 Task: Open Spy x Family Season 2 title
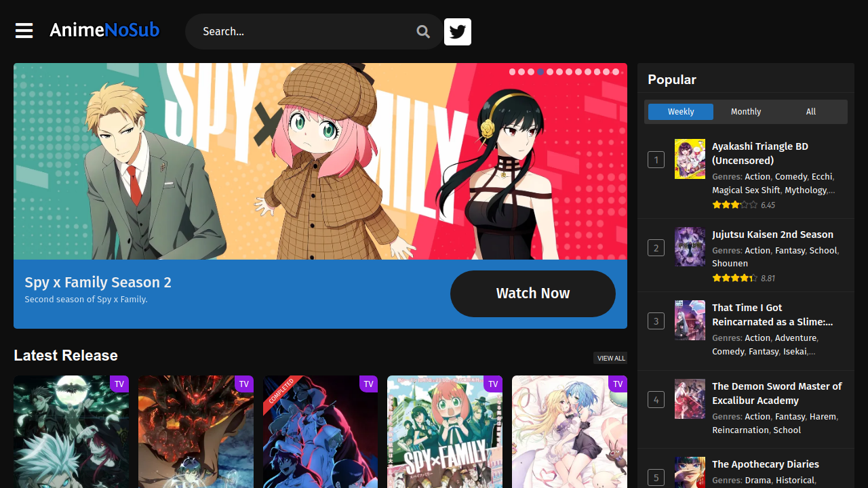(98, 282)
